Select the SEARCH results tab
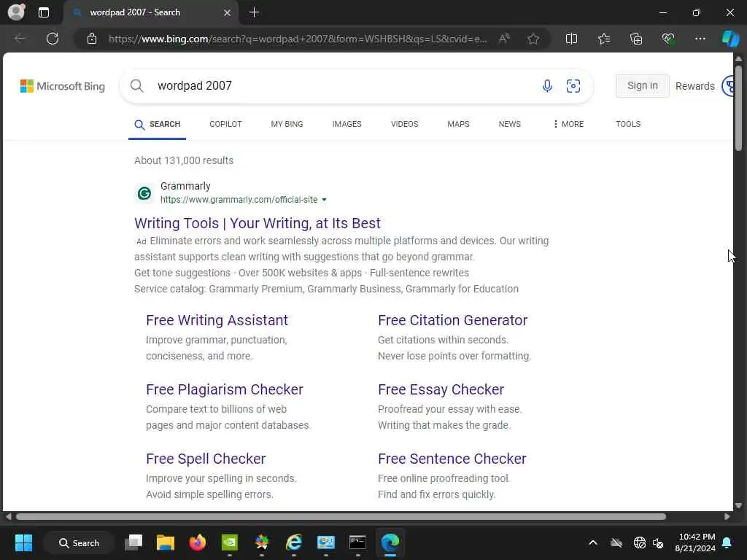747x560 pixels. coord(158,124)
